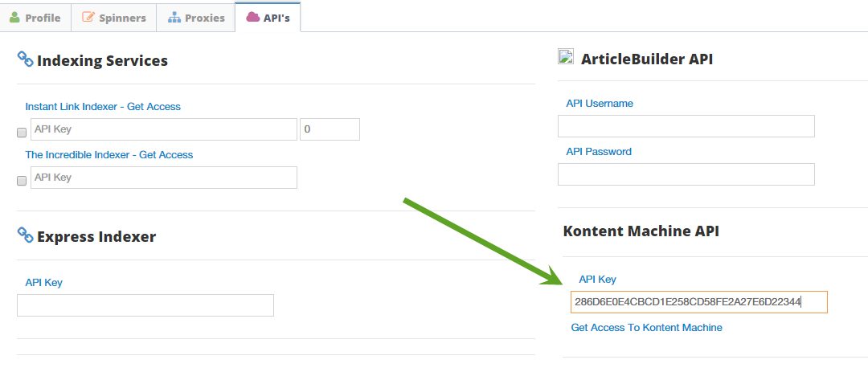Follow The Incredible Indexer - Get Access link
This screenshot has width=868, height=372.
coord(109,154)
